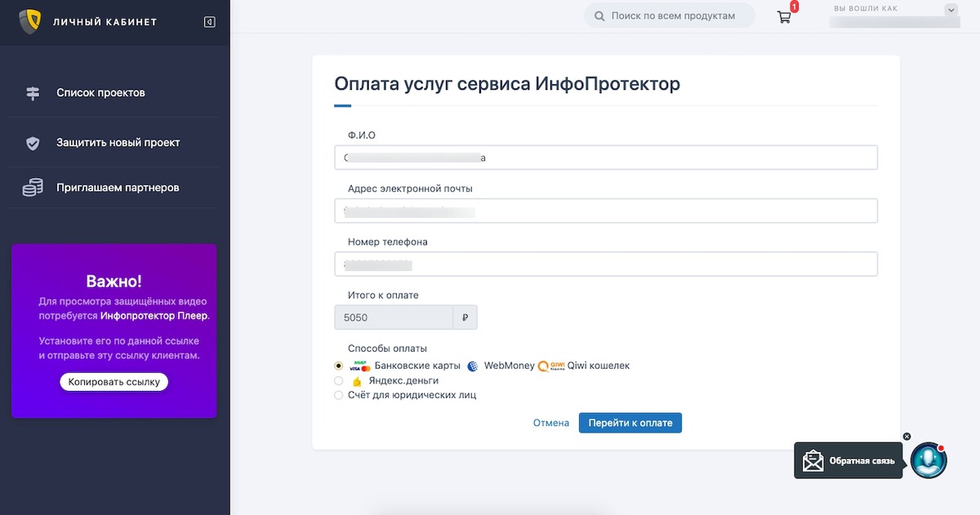Click the WebMoney globe logo
The width and height of the screenshot is (980, 515).
pos(473,366)
